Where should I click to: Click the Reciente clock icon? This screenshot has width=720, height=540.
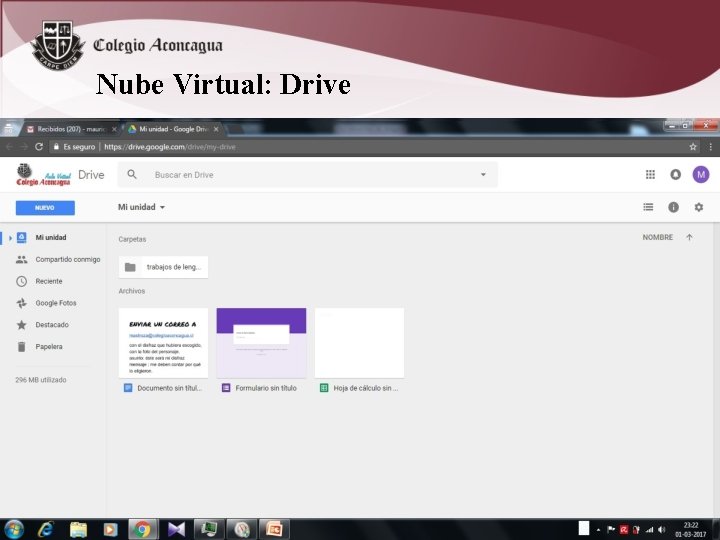pyautogui.click(x=21, y=281)
